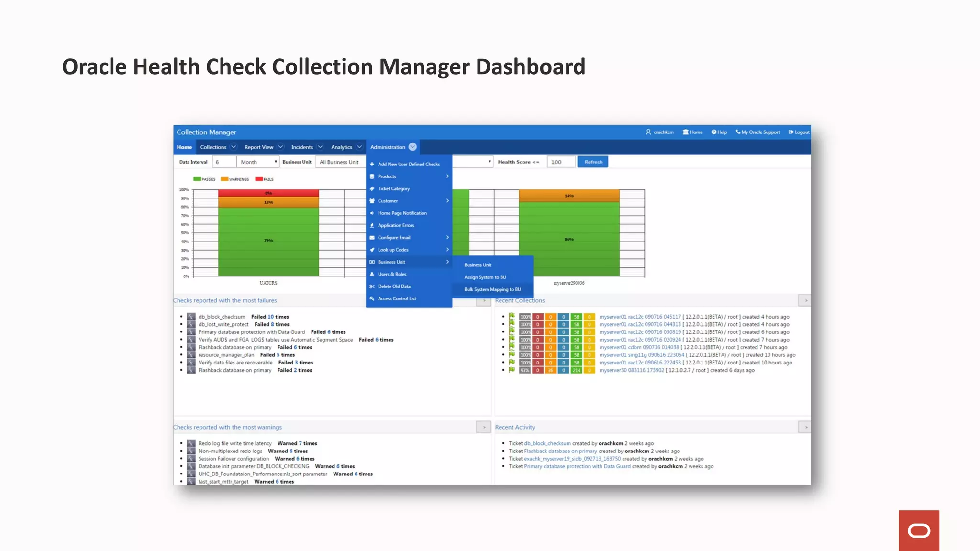Screen dimensions: 980x551
Task: Expand Checks with most warnings panel
Action: pos(484,427)
